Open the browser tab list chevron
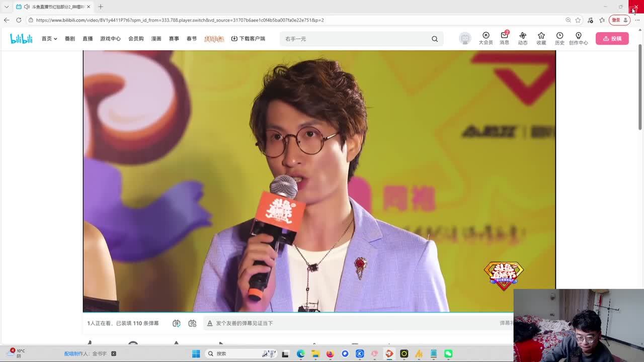 click(7, 7)
